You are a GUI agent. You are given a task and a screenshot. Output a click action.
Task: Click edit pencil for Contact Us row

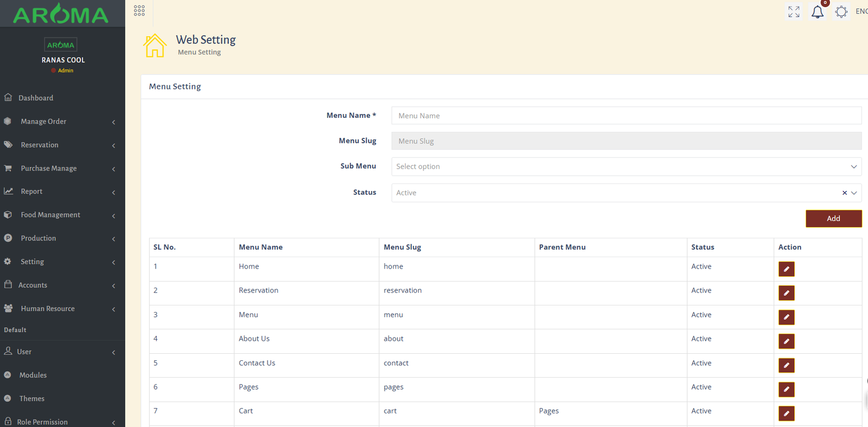pyautogui.click(x=786, y=365)
